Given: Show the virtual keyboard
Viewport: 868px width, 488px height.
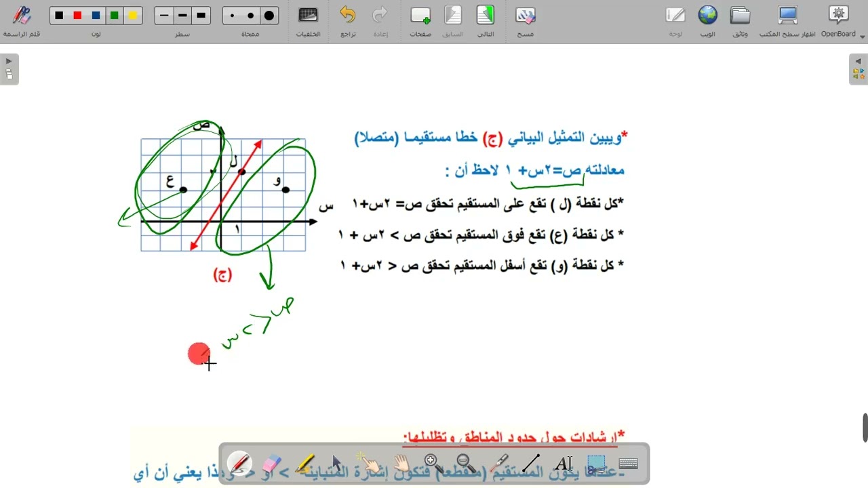Looking at the screenshot, I should (x=629, y=464).
